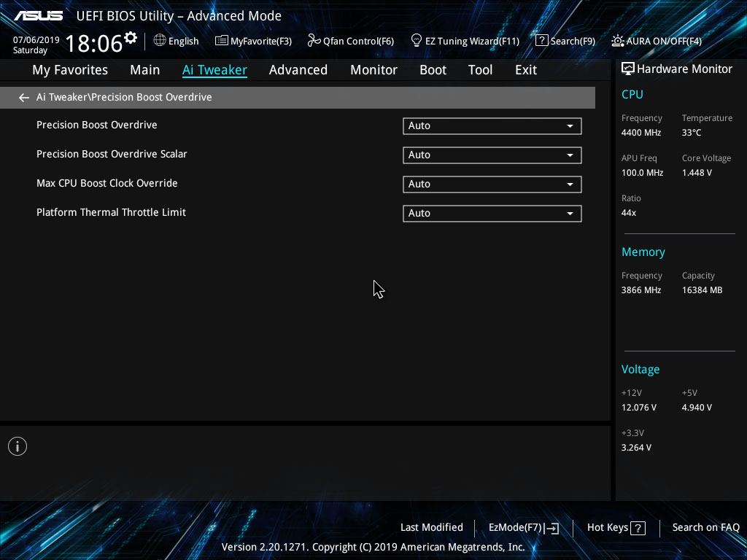747x560 pixels.
Task: Click the +5V reading 4.940 V
Action: point(697,408)
